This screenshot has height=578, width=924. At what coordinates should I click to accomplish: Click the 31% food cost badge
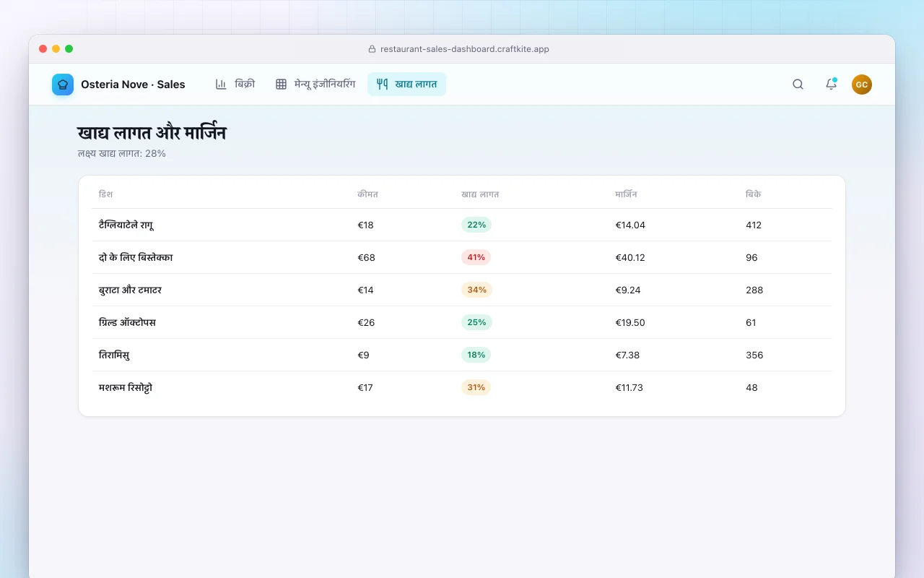[x=476, y=387]
